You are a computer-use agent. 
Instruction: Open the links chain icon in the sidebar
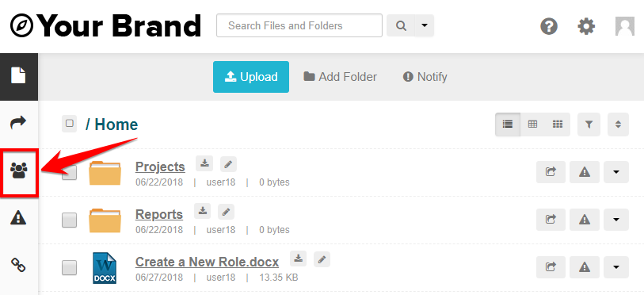click(18, 265)
